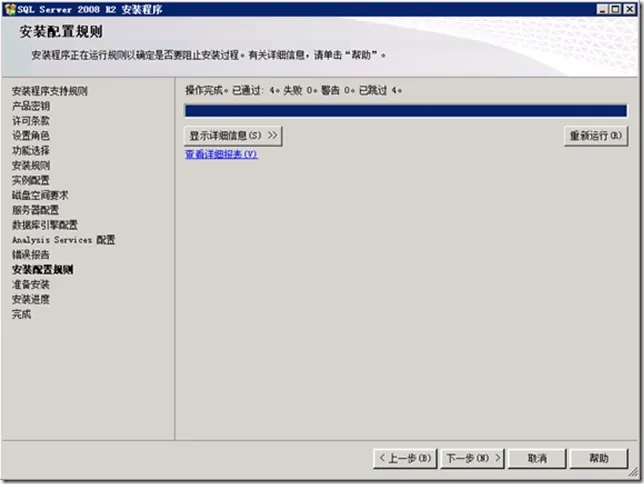Select the 服务器配置 step

point(35,210)
